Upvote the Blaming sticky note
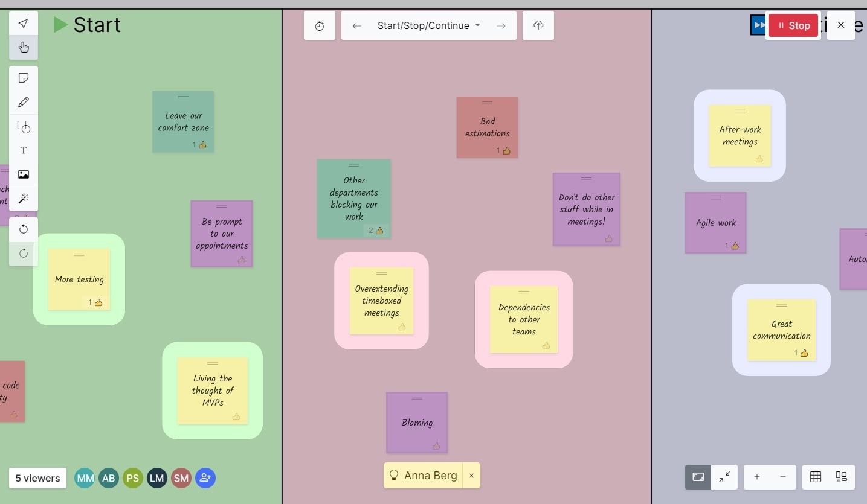The width and height of the screenshot is (867, 504). point(436,445)
